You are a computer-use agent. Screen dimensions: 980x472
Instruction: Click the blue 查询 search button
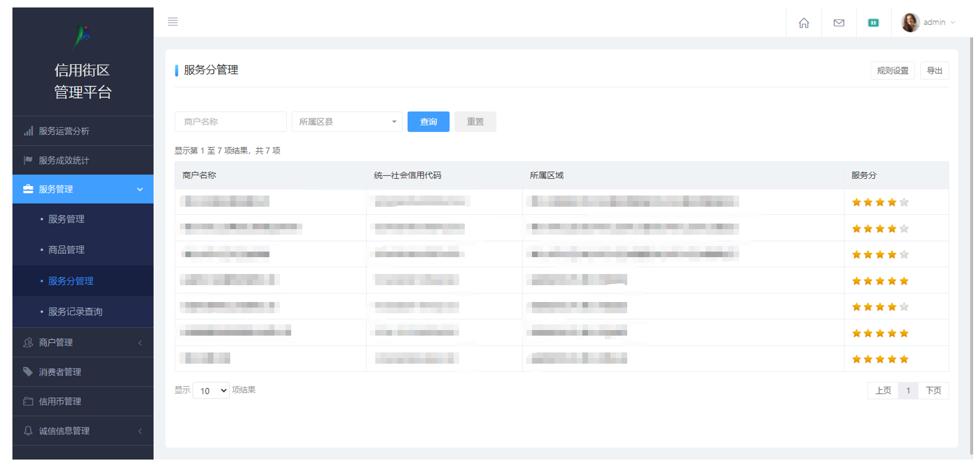(x=428, y=122)
